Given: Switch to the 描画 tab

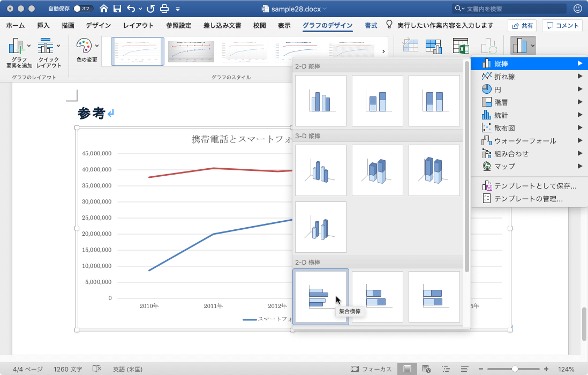Looking at the screenshot, I should [x=68, y=26].
